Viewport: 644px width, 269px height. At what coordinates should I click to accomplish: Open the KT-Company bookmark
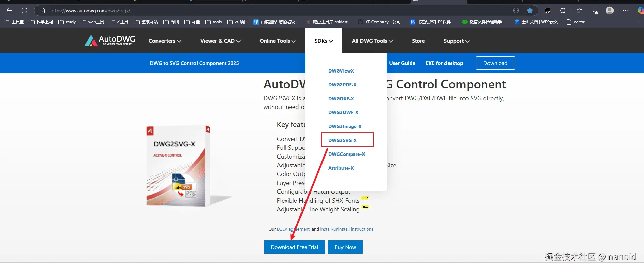coord(381,22)
